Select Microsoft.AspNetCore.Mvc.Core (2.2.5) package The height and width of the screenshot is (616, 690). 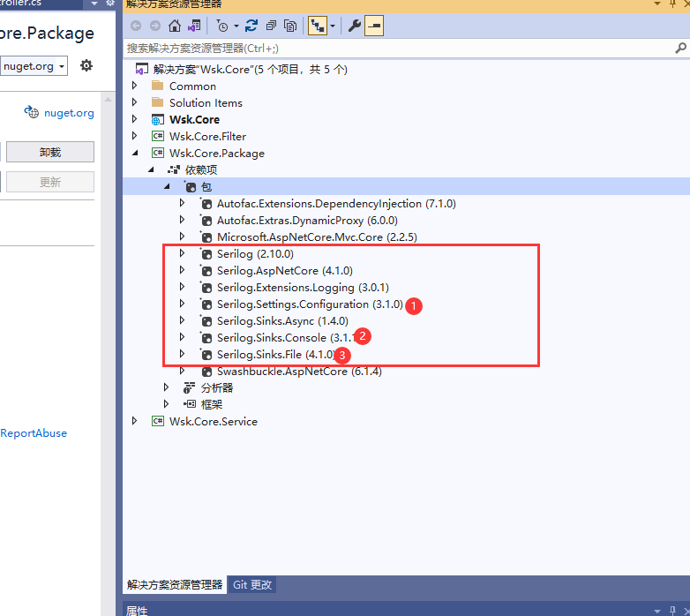(317, 237)
